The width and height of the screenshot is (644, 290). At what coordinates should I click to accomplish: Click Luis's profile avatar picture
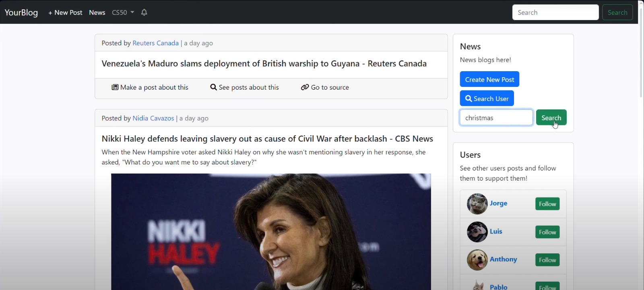[x=477, y=232]
